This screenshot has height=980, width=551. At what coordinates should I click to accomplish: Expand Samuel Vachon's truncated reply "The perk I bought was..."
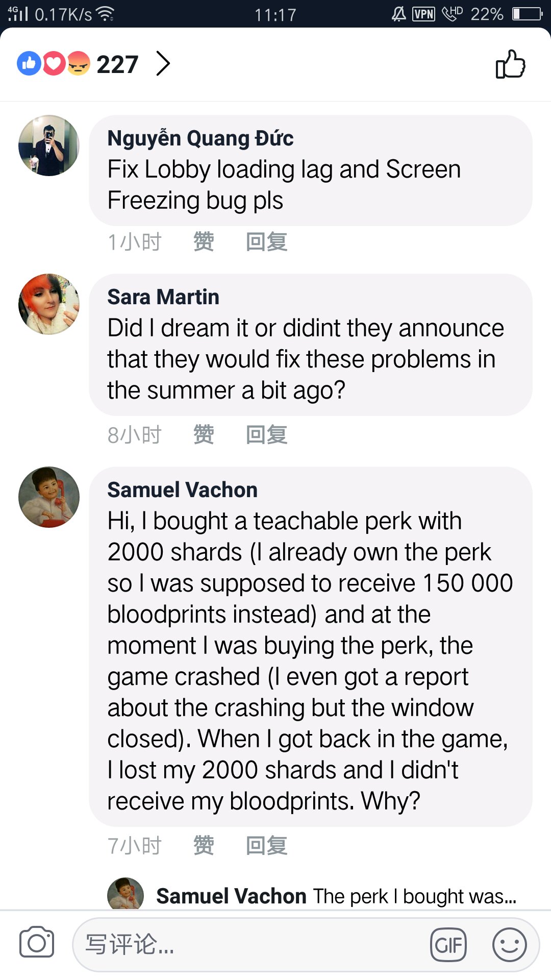[x=414, y=896]
